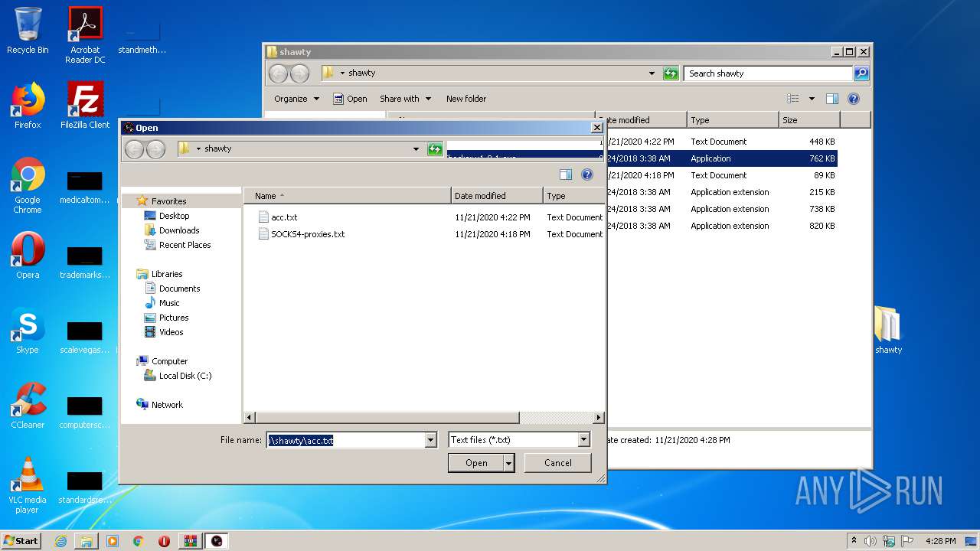Image resolution: width=980 pixels, height=551 pixels.
Task: Launch Opera desktop shortcut
Action: pos(28,256)
